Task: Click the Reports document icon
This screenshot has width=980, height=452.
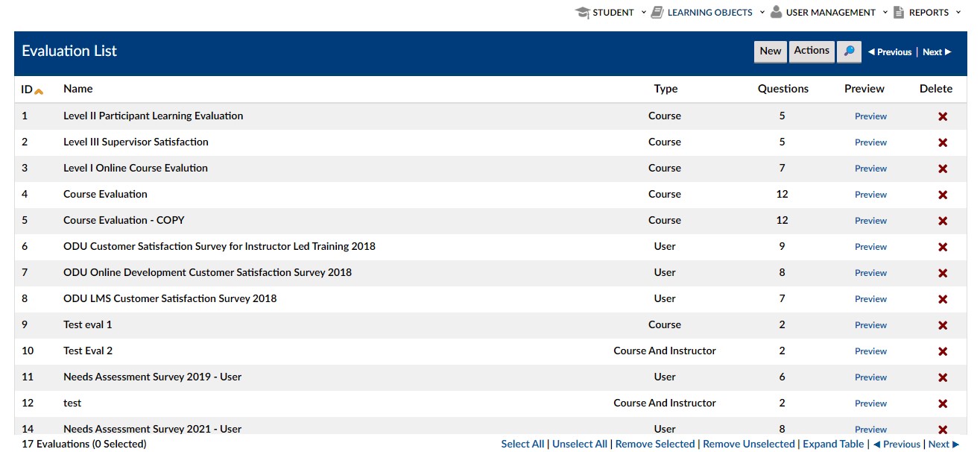Action: click(x=898, y=13)
